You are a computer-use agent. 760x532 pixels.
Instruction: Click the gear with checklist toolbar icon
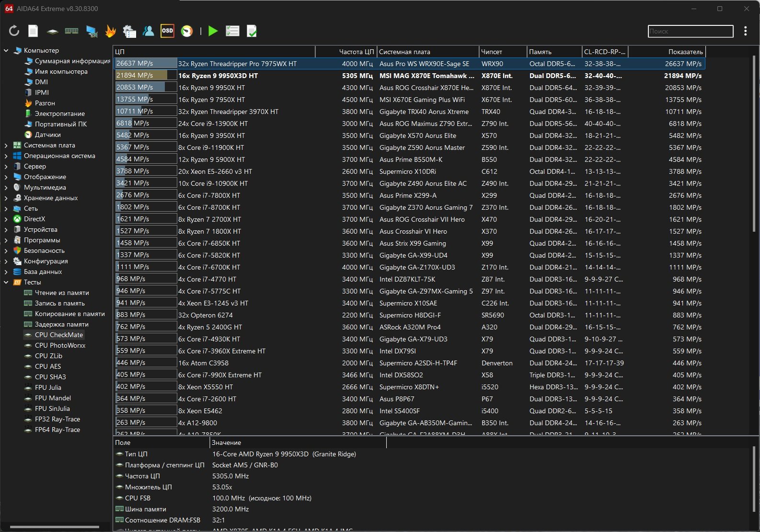[x=129, y=31]
